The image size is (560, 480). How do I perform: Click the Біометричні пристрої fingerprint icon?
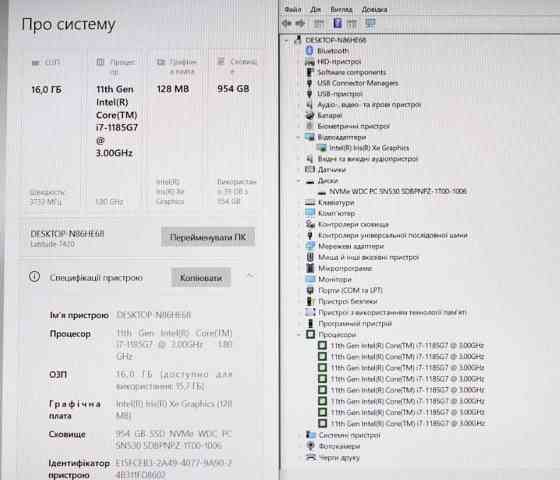pos(310,126)
